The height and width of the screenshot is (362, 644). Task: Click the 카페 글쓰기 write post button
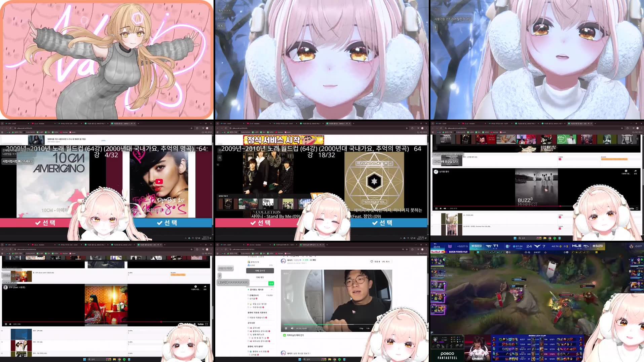click(x=260, y=271)
